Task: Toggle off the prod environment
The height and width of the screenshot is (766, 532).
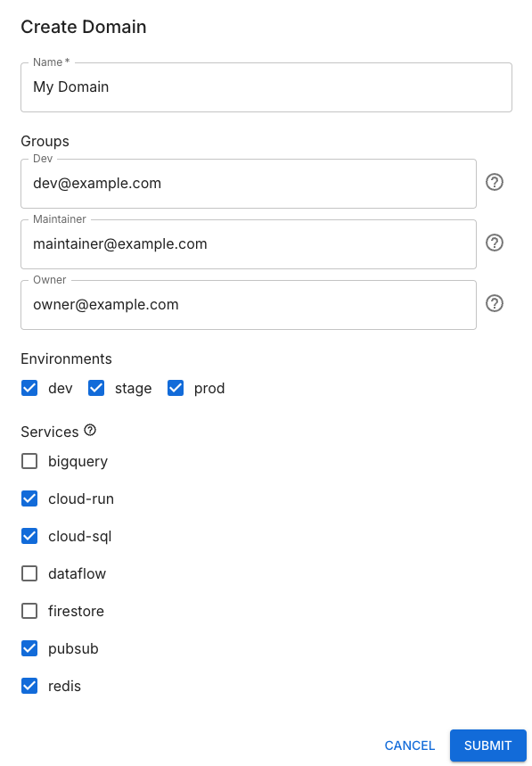Action: click(x=175, y=388)
